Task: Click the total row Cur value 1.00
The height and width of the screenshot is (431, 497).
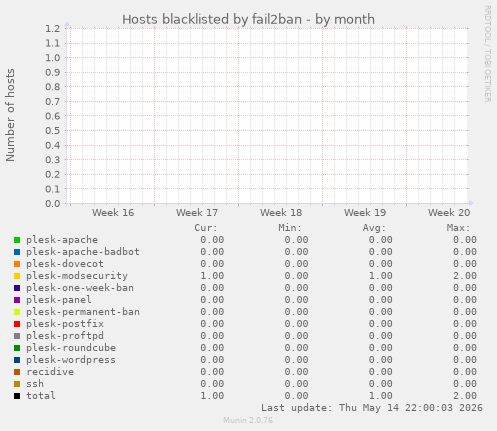Action: (x=212, y=396)
